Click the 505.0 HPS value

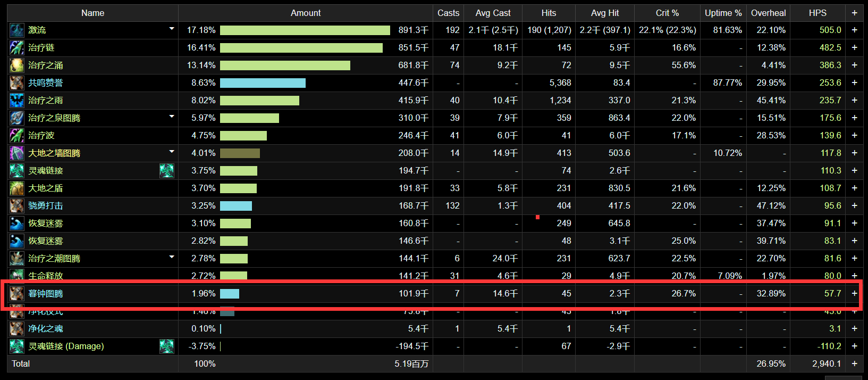[830, 30]
